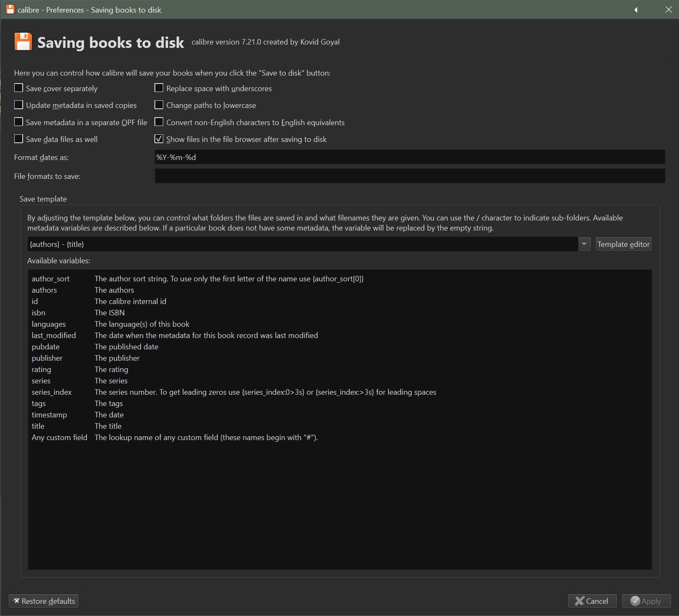Image resolution: width=679 pixels, height=616 pixels.
Task: Click Restore defaults button
Action: [x=44, y=601]
